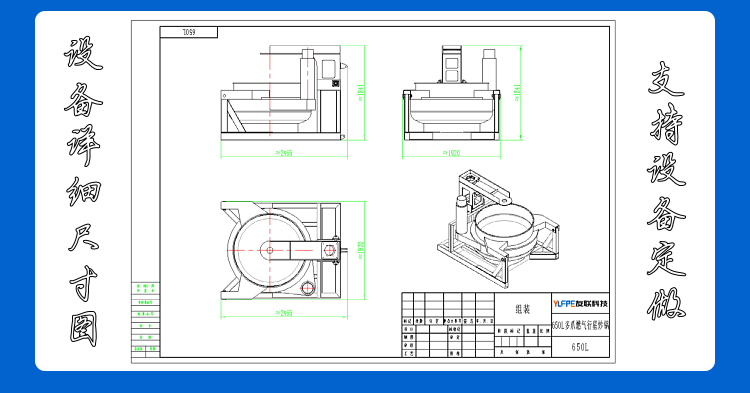Click the T099 drawing number box
The width and height of the screenshot is (750, 393).
pyautogui.click(x=189, y=32)
